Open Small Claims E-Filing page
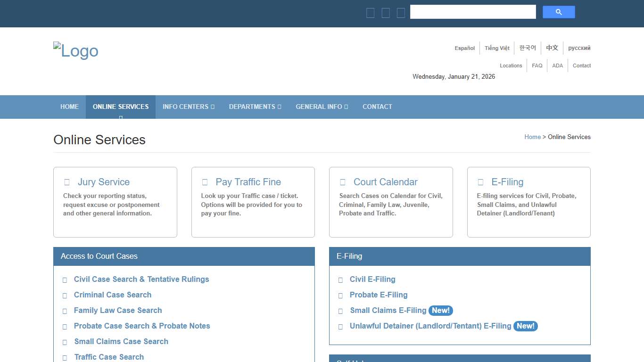644x362 pixels. 388,310
